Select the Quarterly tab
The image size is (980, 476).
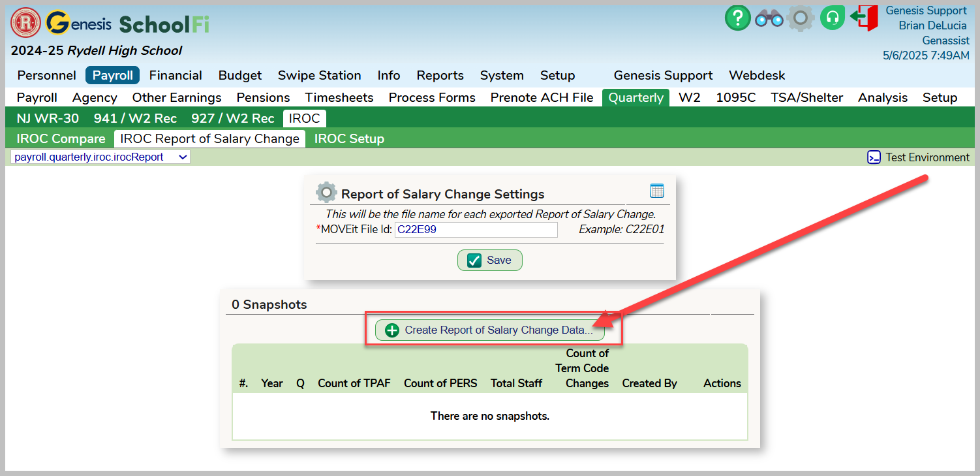[635, 98]
